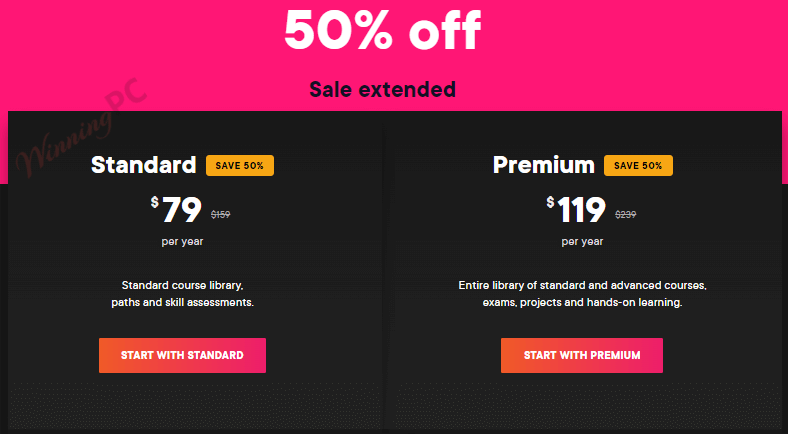This screenshot has height=434, width=788.
Task: Click the Sale extended text
Action: click(x=382, y=89)
